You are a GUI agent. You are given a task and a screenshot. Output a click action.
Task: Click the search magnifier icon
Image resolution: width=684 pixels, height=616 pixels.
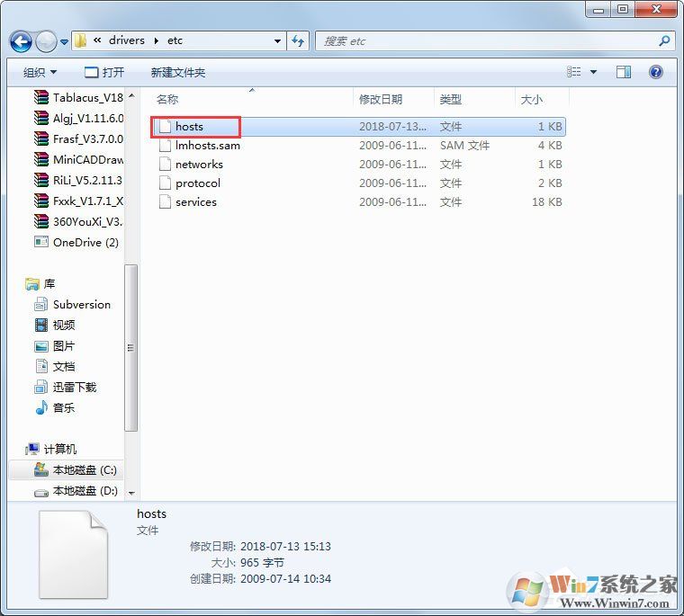pos(664,41)
